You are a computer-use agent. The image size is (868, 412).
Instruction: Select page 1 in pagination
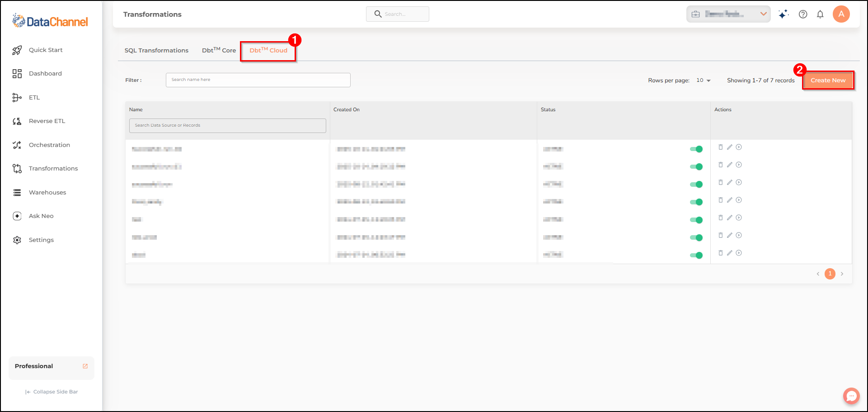(x=830, y=274)
